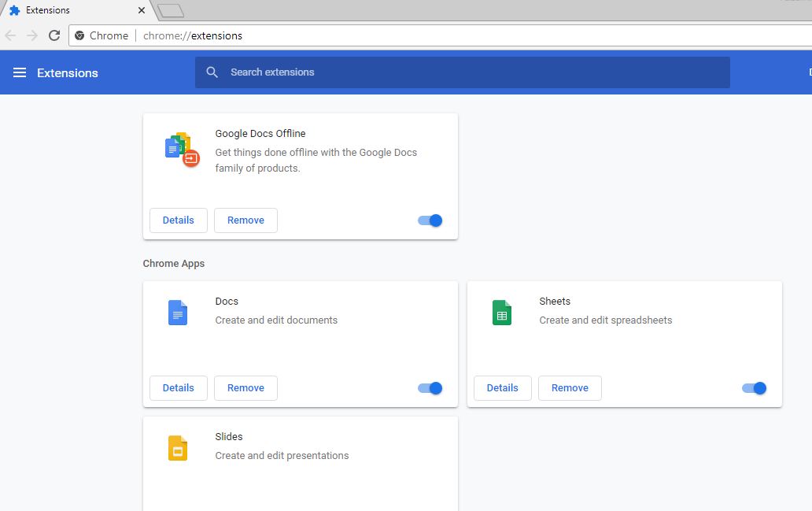Viewport: 812px width, 511px height.
Task: Click the browser back arrow
Action: point(10,35)
